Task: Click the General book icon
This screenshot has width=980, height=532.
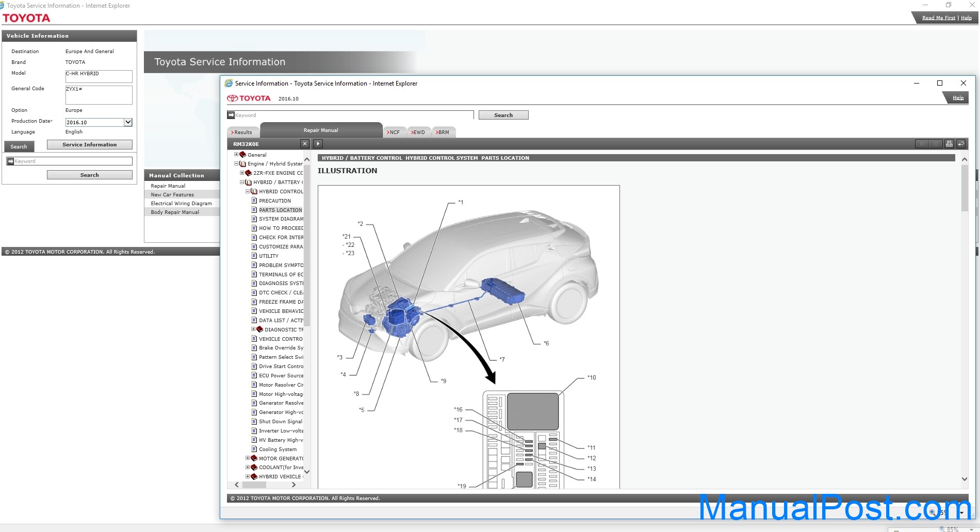Action: (x=243, y=155)
